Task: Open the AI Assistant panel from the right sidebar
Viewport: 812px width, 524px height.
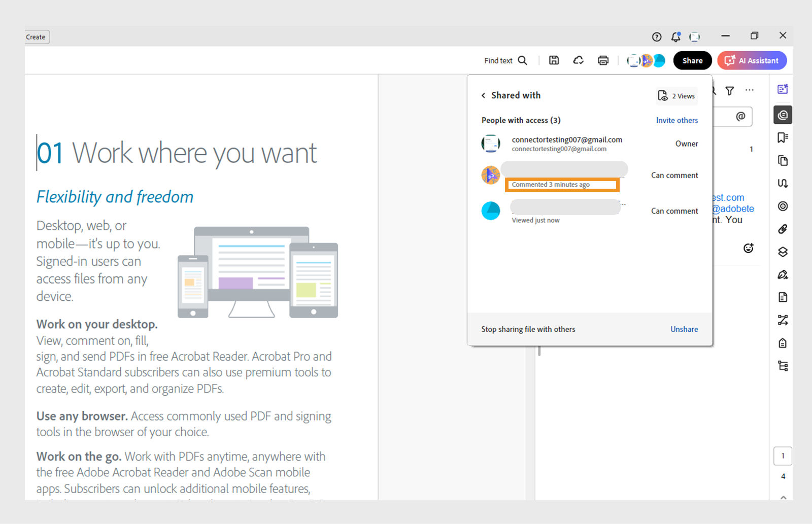Action: pyautogui.click(x=782, y=89)
